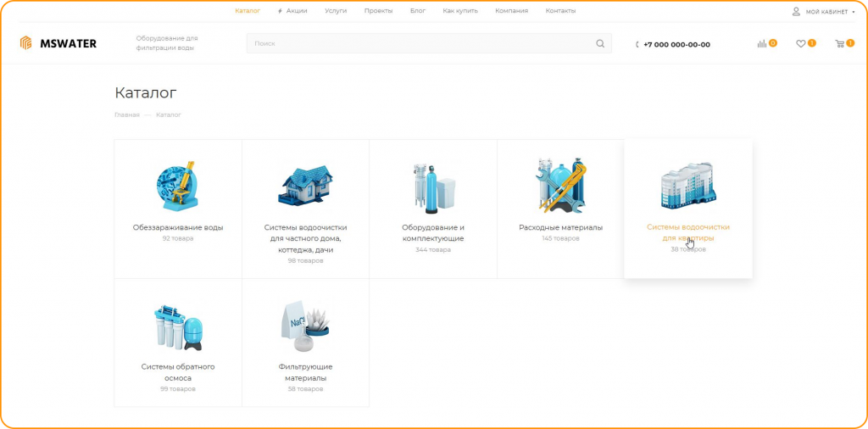Viewport: 868px width, 429px height.
Task: Expand the Мой кабинет dropdown arrow
Action: tap(853, 12)
